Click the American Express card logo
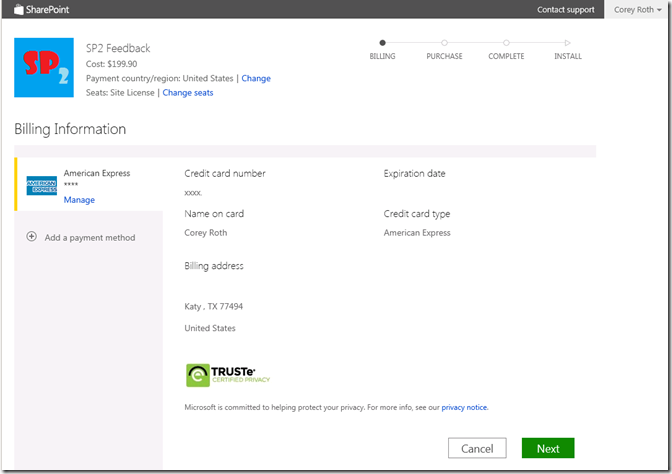The height and width of the screenshot is (474, 672). [42, 186]
